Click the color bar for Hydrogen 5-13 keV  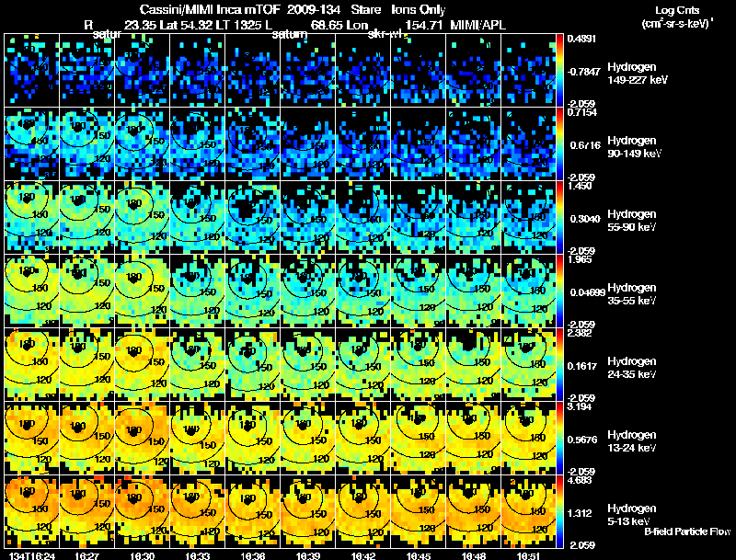559,511
